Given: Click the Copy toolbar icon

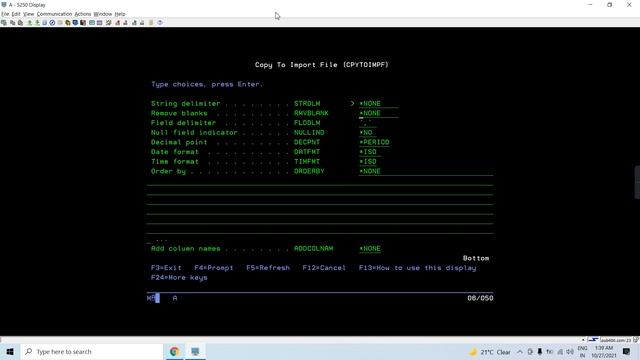Looking at the screenshot, I should click(x=13, y=23).
